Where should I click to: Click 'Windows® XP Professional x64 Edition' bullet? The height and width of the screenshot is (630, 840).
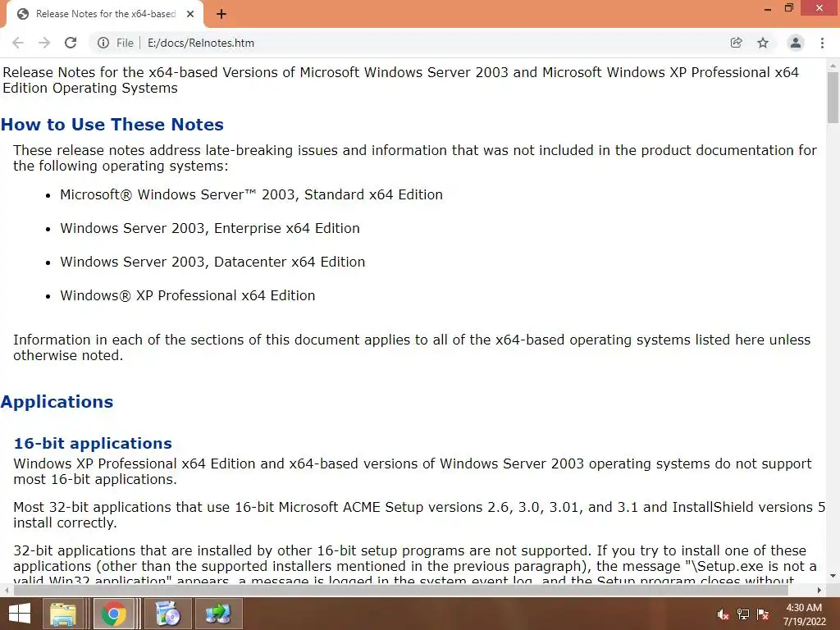tap(188, 295)
